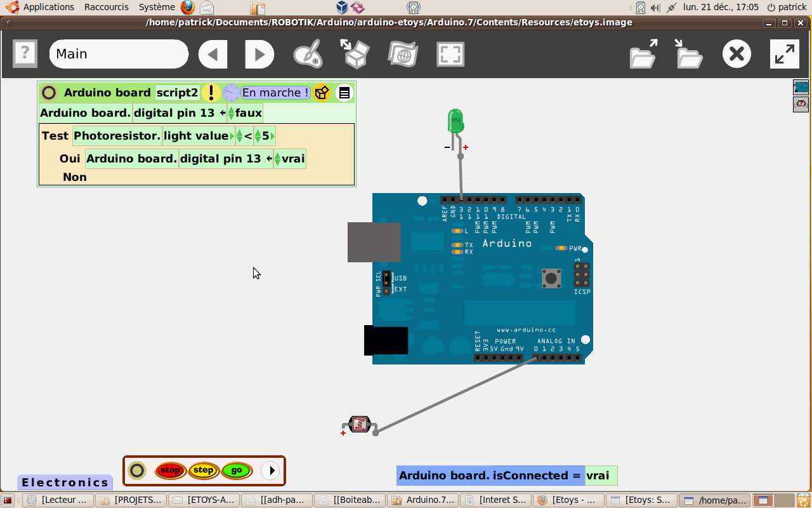Image resolution: width=812 pixels, height=508 pixels.
Task: Dismiss the script controls panel circle
Action: [137, 471]
